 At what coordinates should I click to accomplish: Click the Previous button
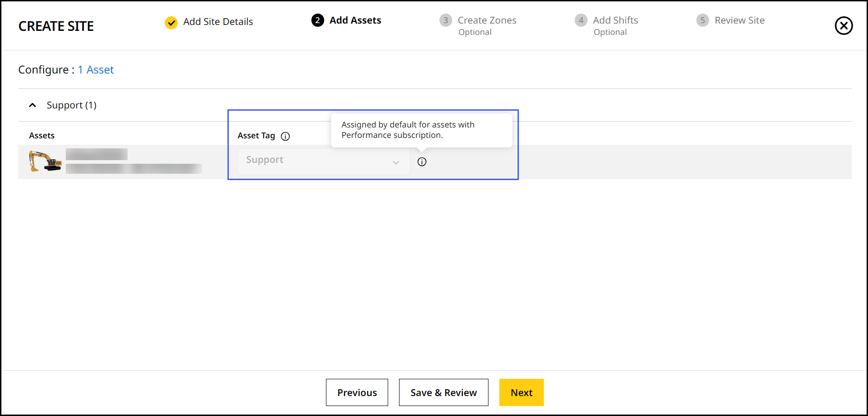(357, 392)
